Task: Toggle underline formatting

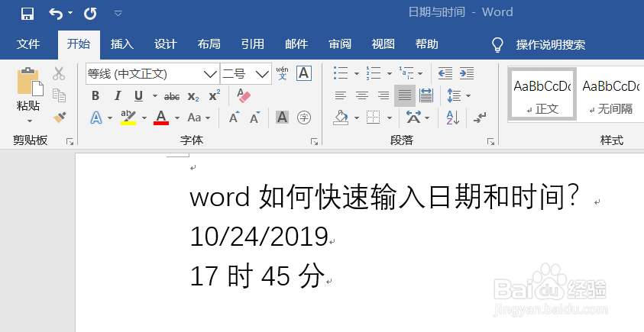Action: point(139,96)
